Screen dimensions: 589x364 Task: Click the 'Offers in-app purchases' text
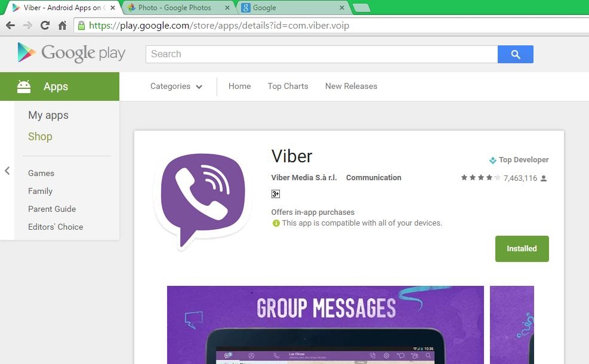tap(313, 212)
